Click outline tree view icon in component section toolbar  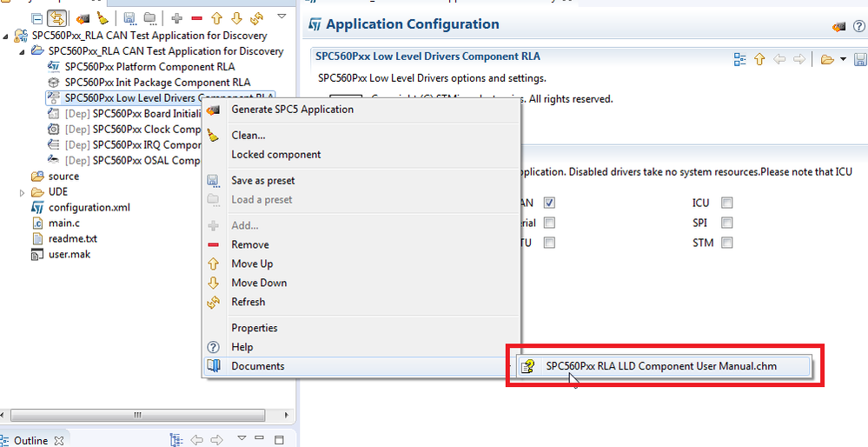[x=739, y=59]
